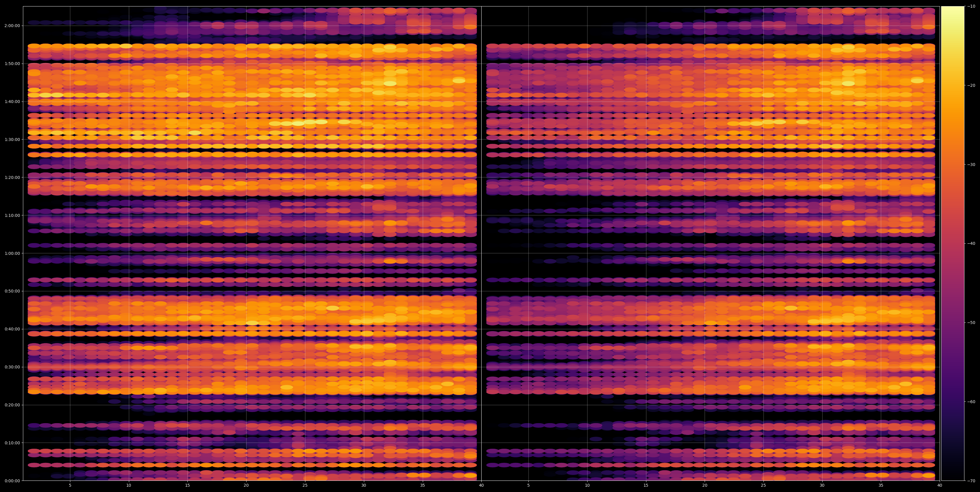Click x-axis label 15 under the right heatmap

point(646,486)
